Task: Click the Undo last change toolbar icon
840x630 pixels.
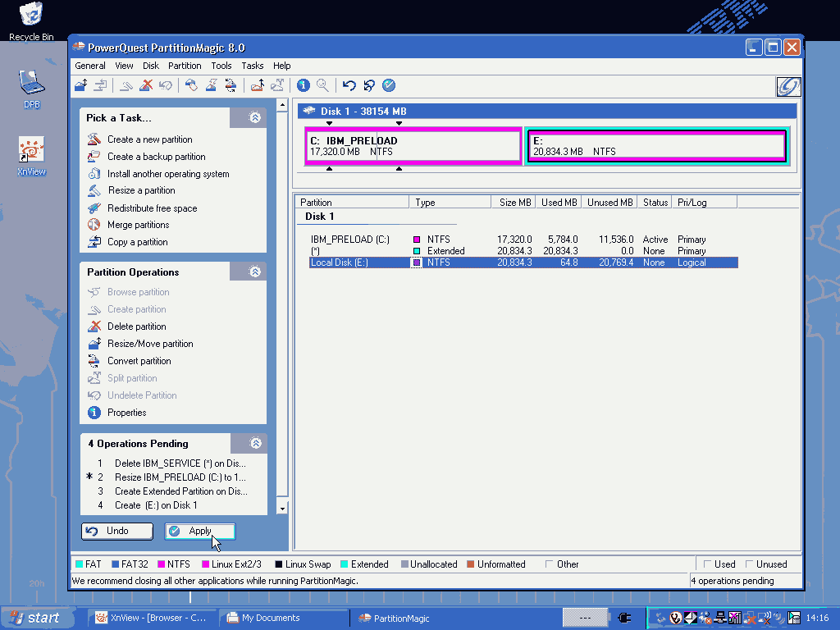Action: [x=349, y=85]
